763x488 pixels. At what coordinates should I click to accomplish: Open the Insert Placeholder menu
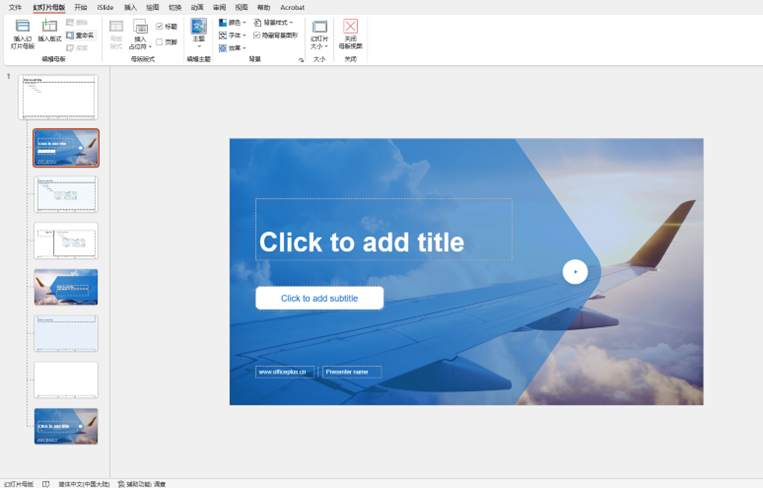pos(141,34)
